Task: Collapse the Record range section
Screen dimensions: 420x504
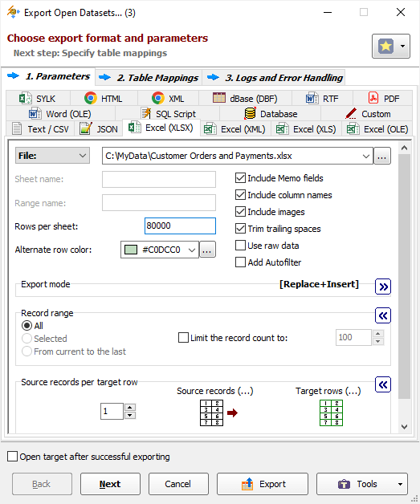Action: (x=383, y=315)
